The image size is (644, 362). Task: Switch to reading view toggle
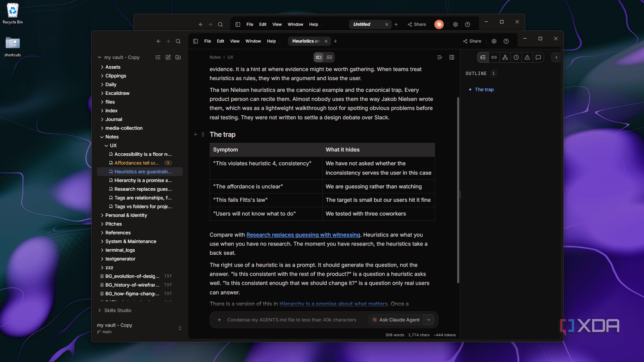(319, 57)
